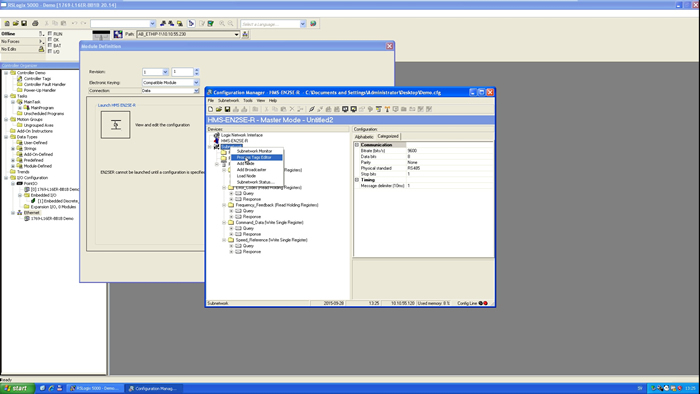Click the Revision minor number field
This screenshot has height=394, width=700.
(x=183, y=72)
